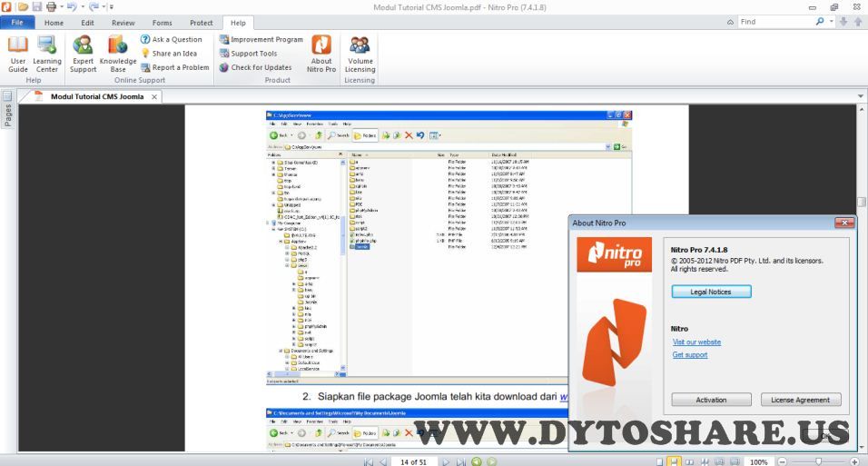Click Find previous up arrow
Image resolution: width=868 pixels, height=466 pixels.
(x=858, y=22)
